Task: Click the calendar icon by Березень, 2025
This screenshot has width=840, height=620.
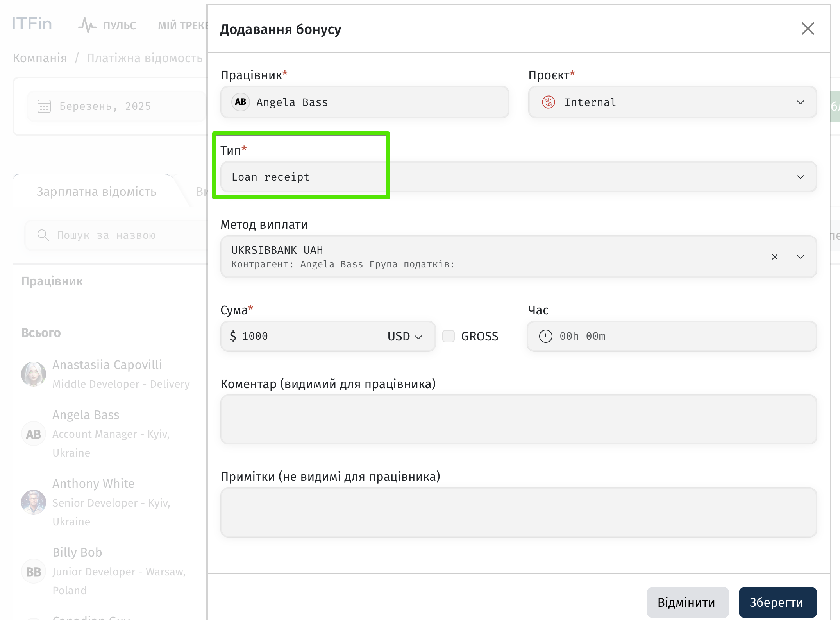Action: tap(44, 106)
